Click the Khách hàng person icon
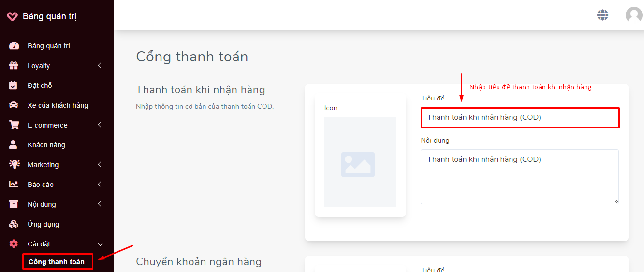Screen dimensions: 644x272 click(14, 145)
